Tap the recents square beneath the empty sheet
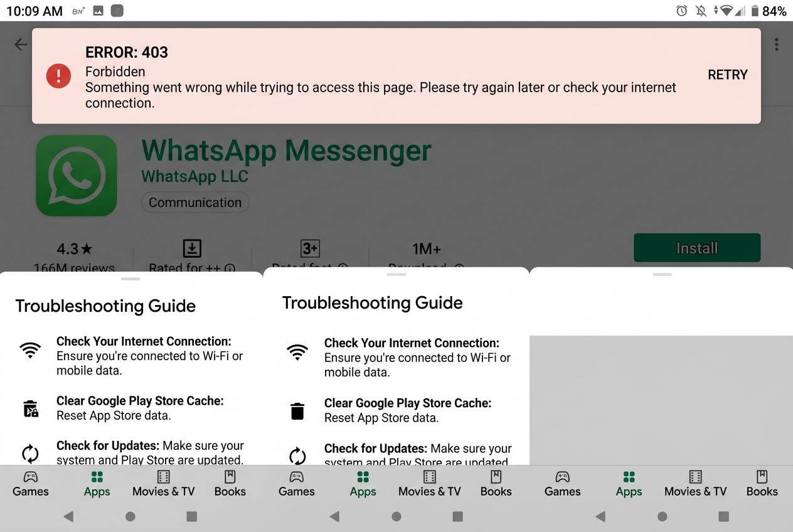The height and width of the screenshot is (532, 793). (x=724, y=516)
